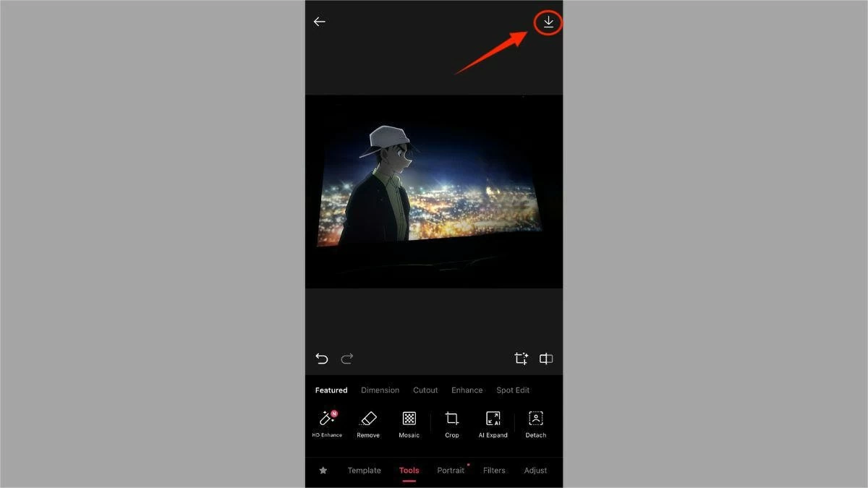Switch to the Dimension category
The image size is (868, 488).
point(380,390)
